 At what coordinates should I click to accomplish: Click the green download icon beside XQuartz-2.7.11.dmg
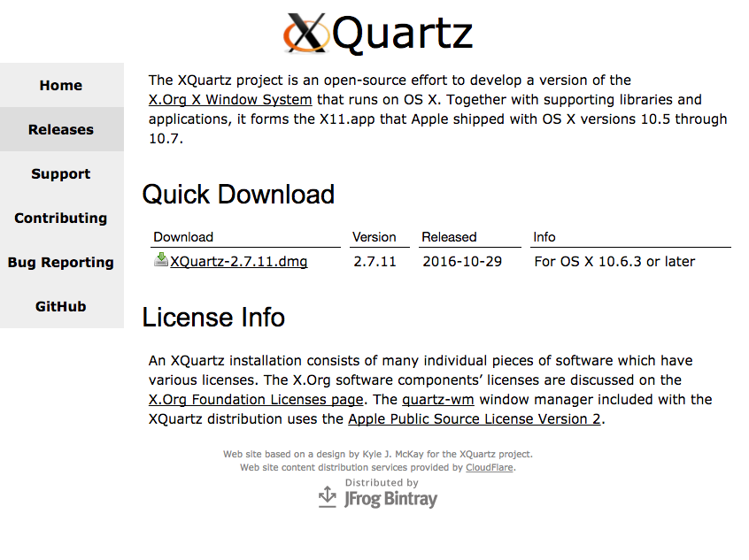(x=160, y=260)
